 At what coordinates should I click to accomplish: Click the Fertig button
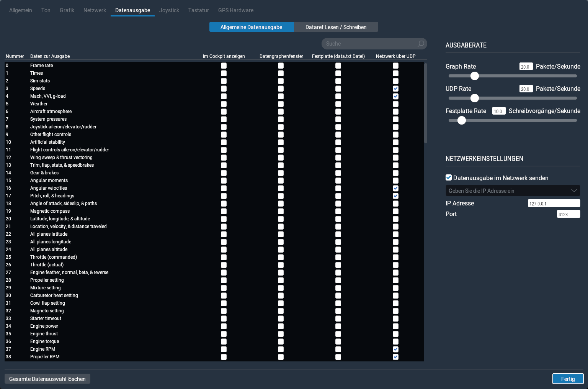tap(568, 379)
